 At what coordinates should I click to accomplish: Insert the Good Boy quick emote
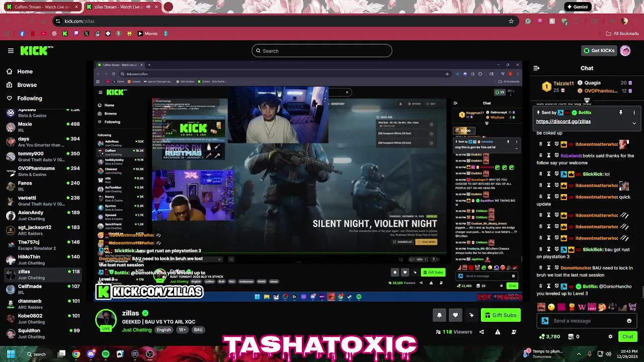coord(632,307)
